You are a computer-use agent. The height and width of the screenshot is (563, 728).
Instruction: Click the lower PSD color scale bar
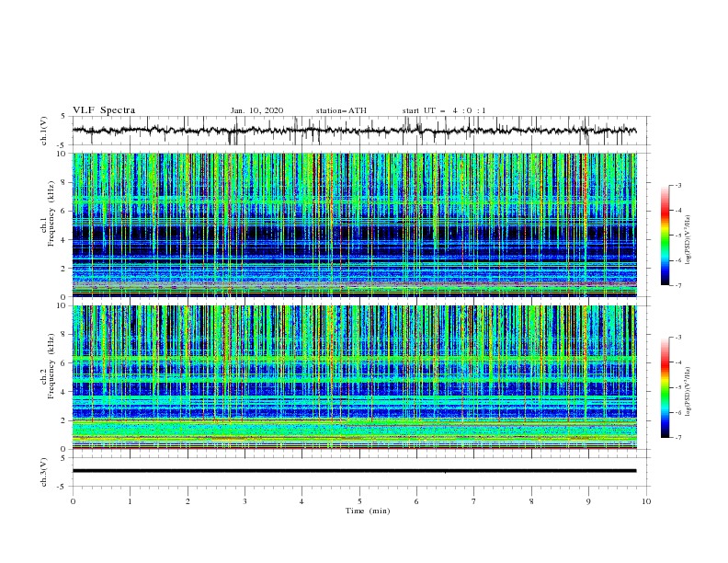point(665,387)
